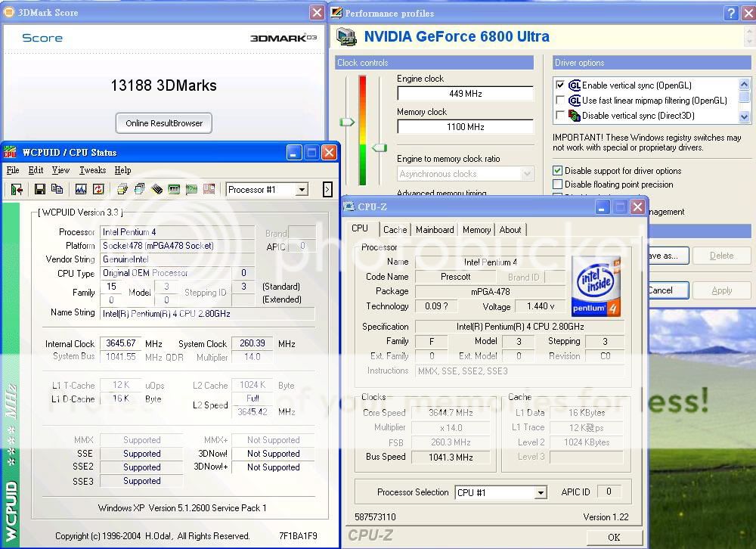The width and height of the screenshot is (756, 549).
Task: Enable Use fast linear mipmap filtering option
Action: point(560,101)
